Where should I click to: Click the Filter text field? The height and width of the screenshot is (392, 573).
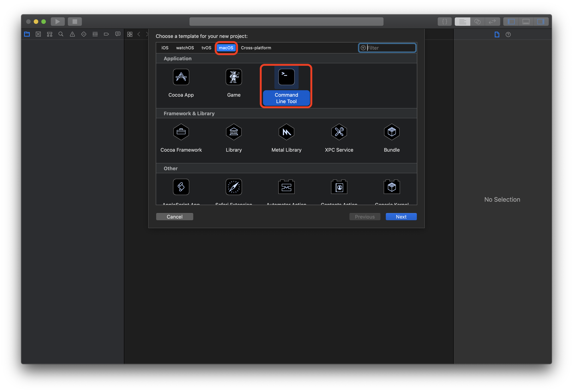pyautogui.click(x=387, y=48)
